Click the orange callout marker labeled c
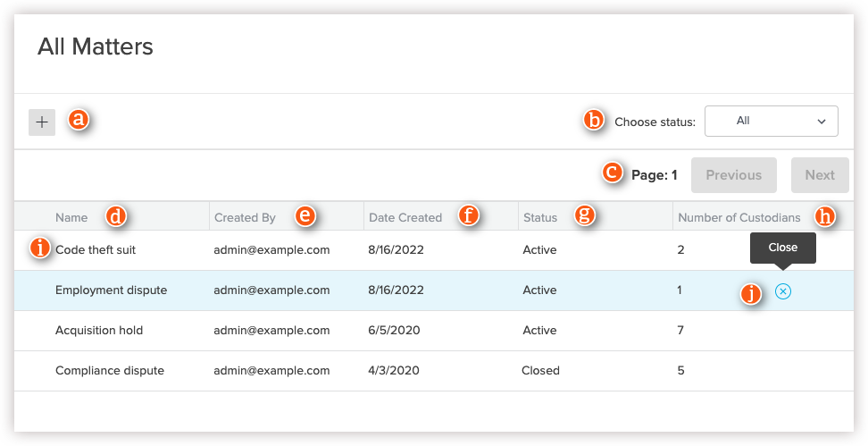Viewport: 868px width, 446px height. click(x=613, y=173)
